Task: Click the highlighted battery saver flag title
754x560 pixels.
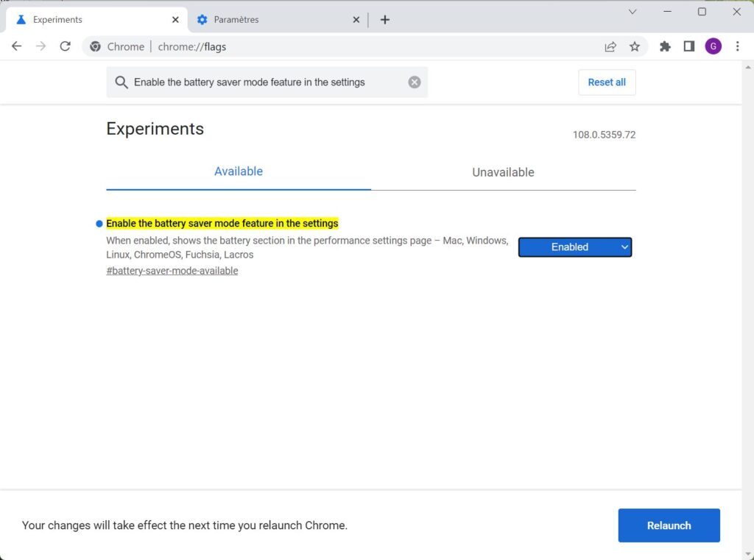Action: coord(222,224)
